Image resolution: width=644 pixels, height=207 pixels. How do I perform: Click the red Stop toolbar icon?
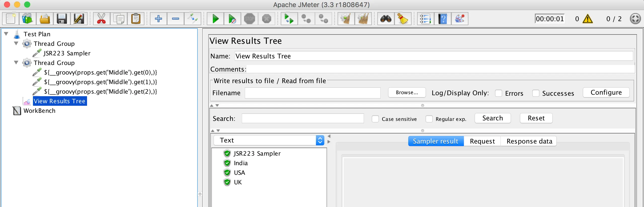click(x=249, y=19)
